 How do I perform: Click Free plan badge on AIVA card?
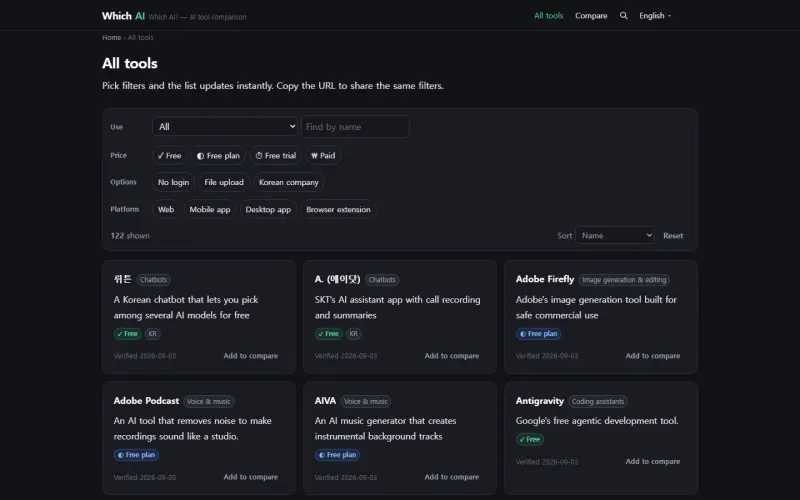pos(337,455)
